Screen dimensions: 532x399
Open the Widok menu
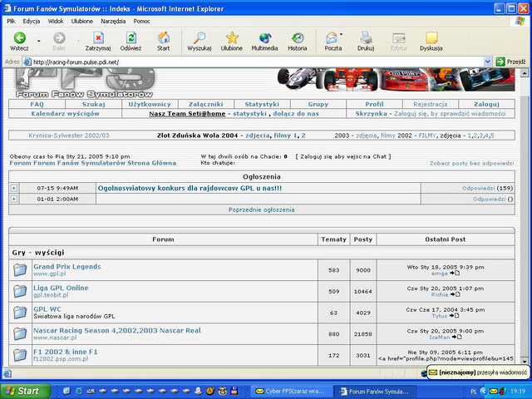(56, 21)
